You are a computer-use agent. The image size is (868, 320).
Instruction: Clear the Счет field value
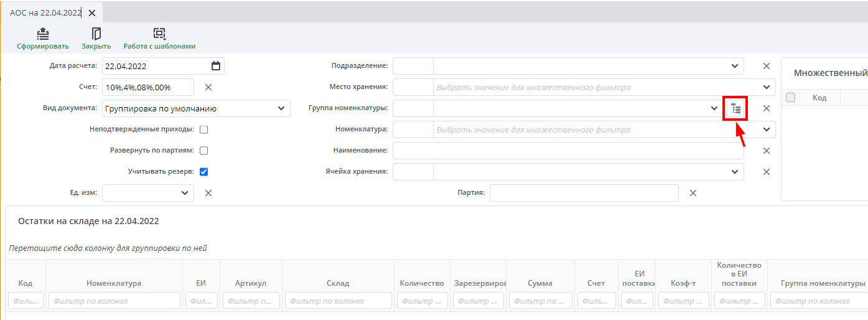point(208,87)
